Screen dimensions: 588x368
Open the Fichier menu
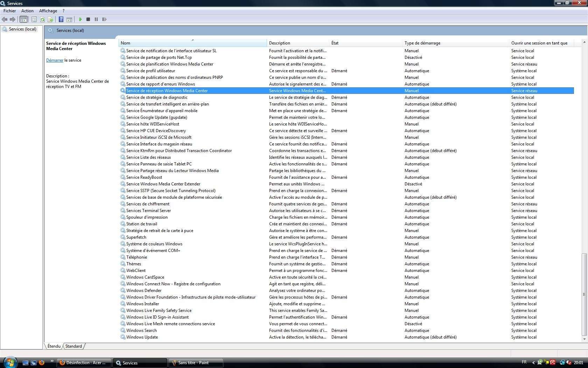[x=9, y=11]
